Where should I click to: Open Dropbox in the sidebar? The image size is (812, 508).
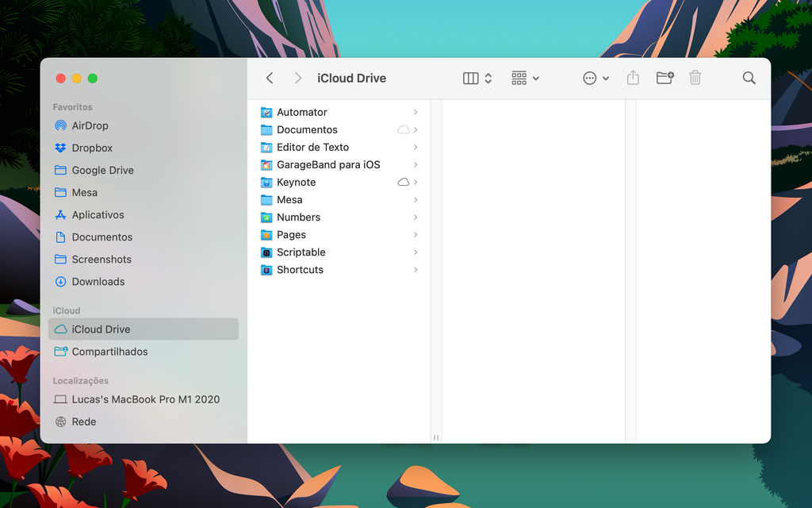143,148
